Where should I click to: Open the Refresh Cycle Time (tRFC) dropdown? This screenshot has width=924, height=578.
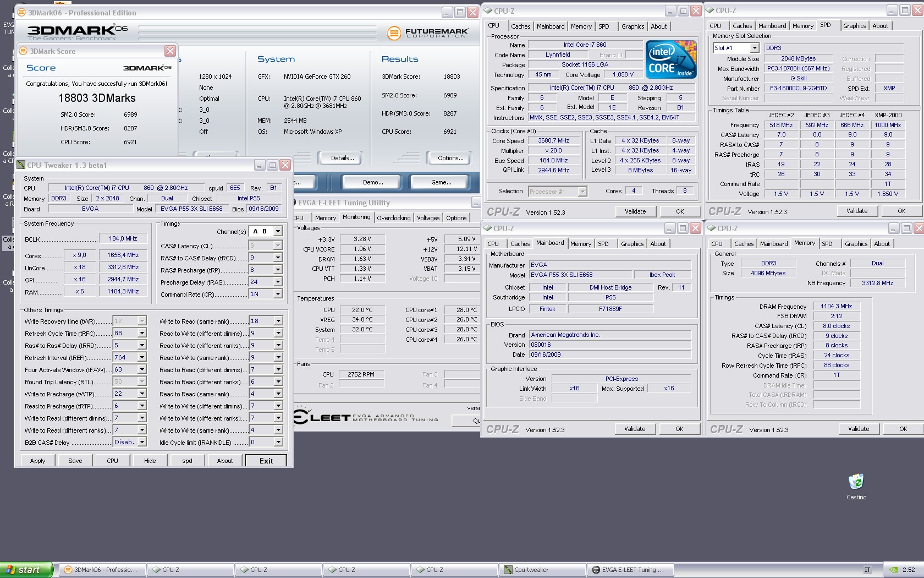[142, 333]
